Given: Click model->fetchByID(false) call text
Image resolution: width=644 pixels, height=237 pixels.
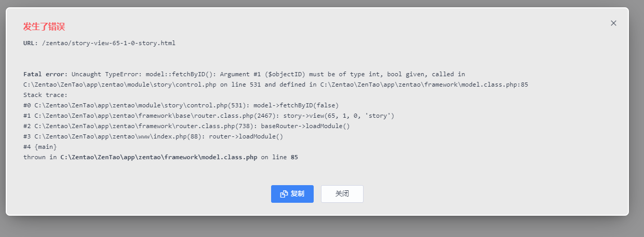Looking at the screenshot, I should coord(296,105).
